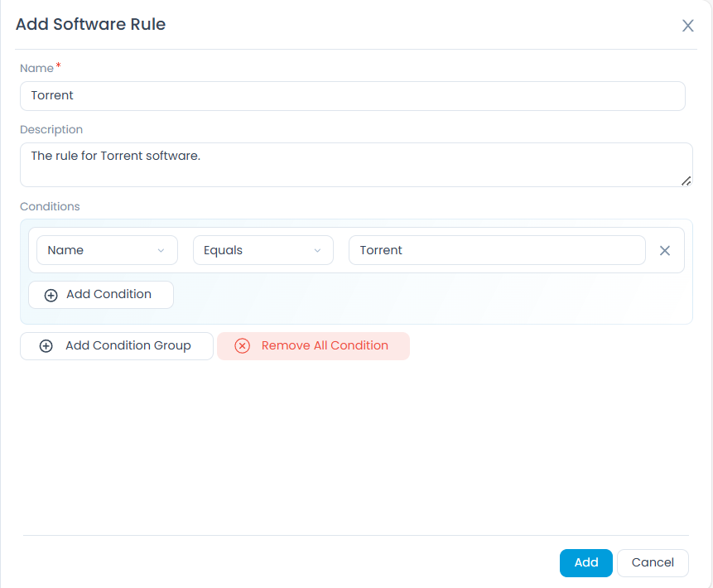Click the plus icon on Add Condition
The image size is (713, 588).
[x=50, y=294]
